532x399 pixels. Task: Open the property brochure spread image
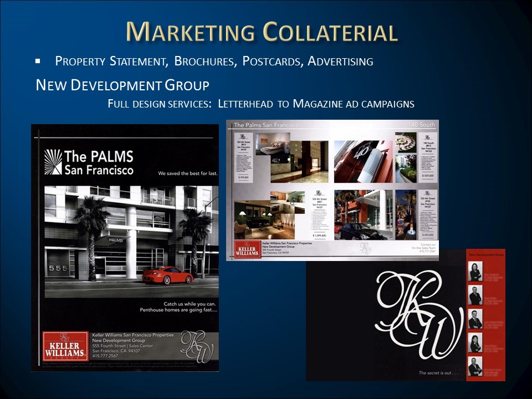(332, 190)
